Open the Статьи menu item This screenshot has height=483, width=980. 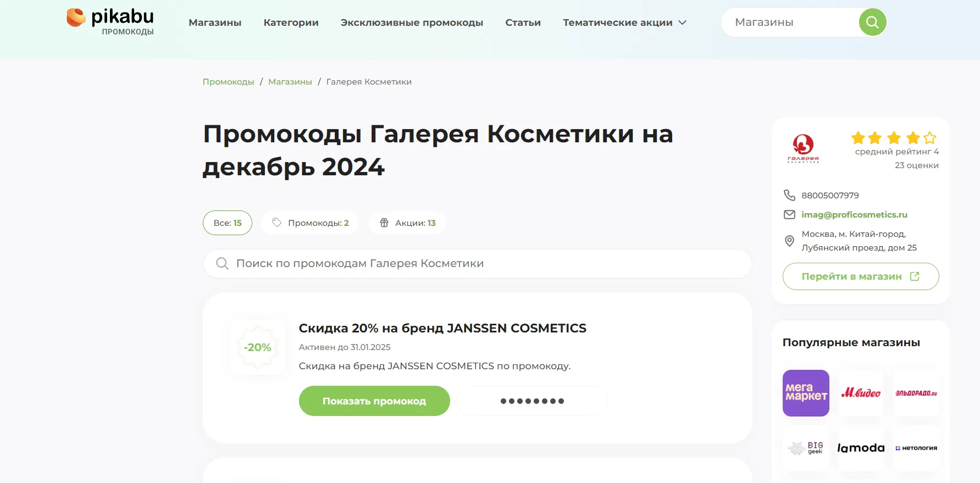(523, 23)
